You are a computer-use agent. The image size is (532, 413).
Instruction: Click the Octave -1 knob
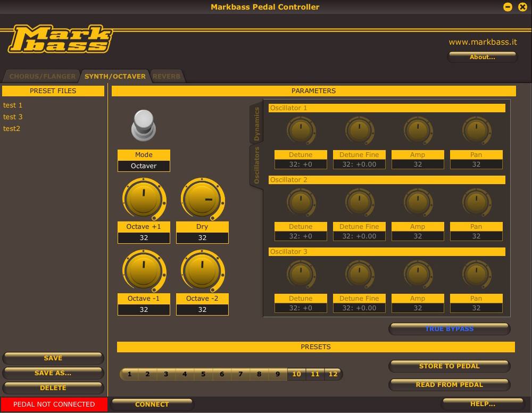[x=144, y=271]
